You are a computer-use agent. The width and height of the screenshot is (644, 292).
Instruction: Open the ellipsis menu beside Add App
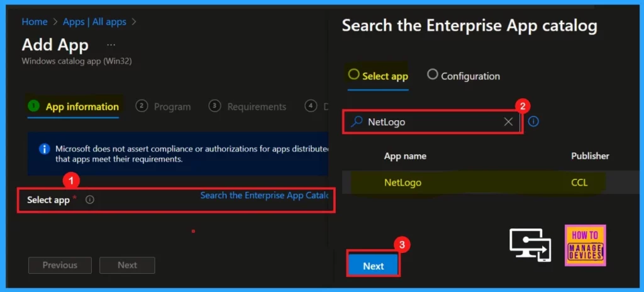click(x=111, y=45)
